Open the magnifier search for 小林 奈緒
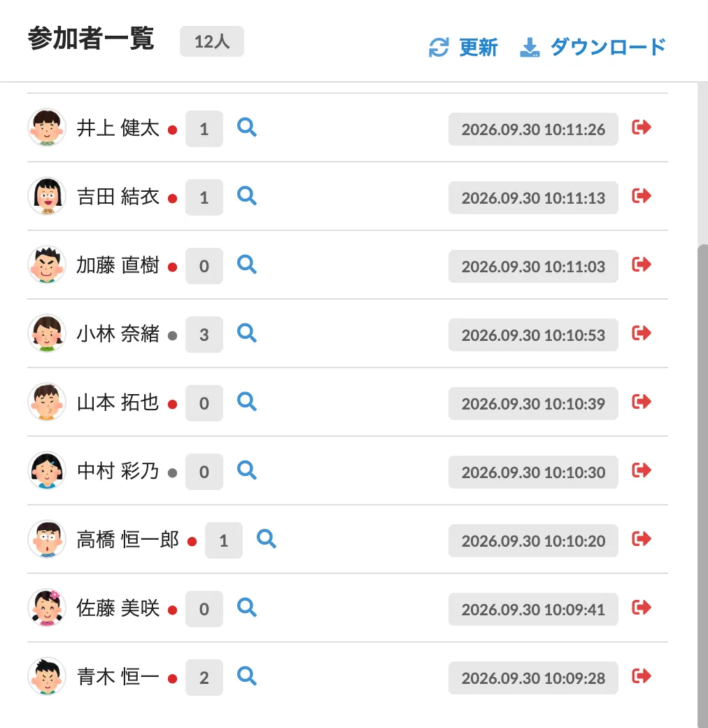 [x=246, y=333]
